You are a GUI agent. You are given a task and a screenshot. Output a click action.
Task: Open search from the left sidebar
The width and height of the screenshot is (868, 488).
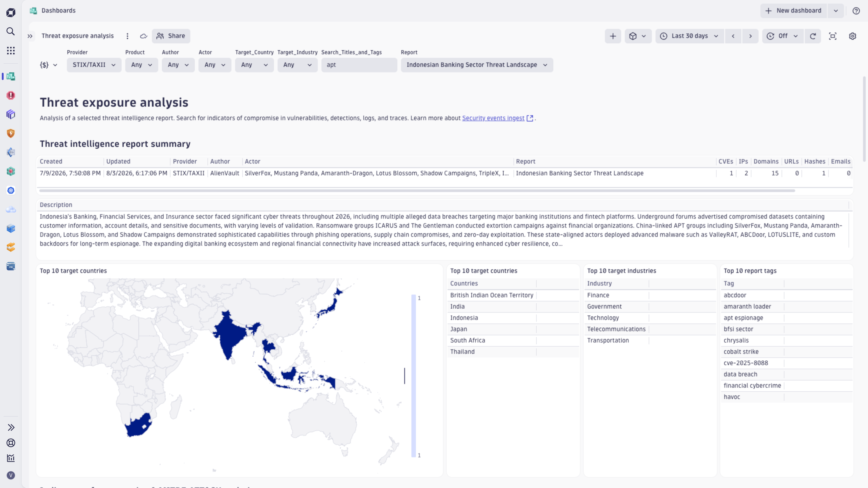(11, 31)
